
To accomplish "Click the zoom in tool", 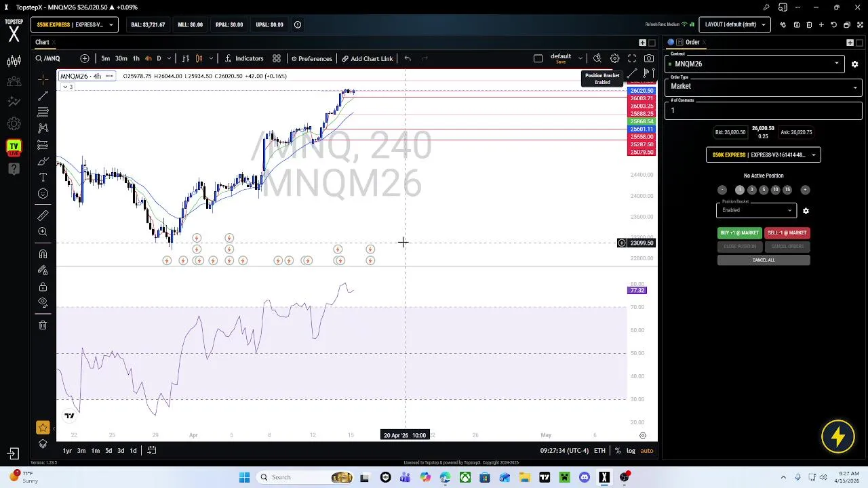I will (x=43, y=232).
